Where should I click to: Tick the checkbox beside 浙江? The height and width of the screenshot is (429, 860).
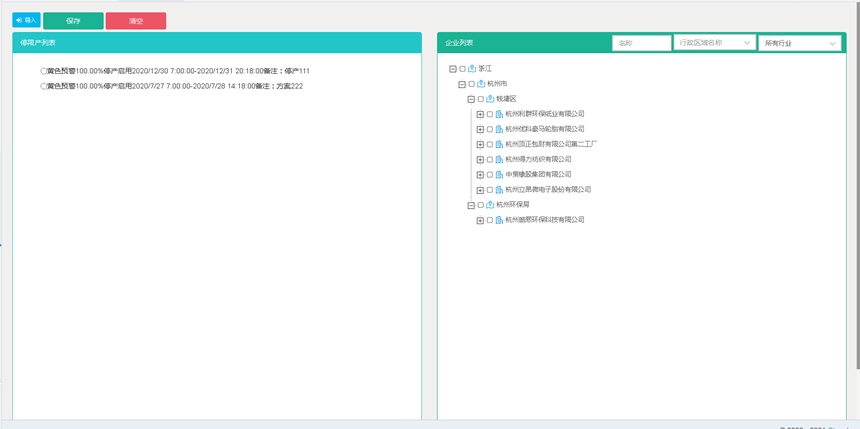click(x=463, y=69)
